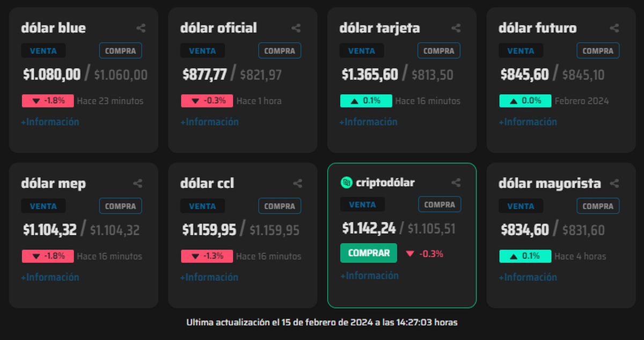Share the dólar oficial quote
The height and width of the screenshot is (340, 644).
tap(296, 28)
